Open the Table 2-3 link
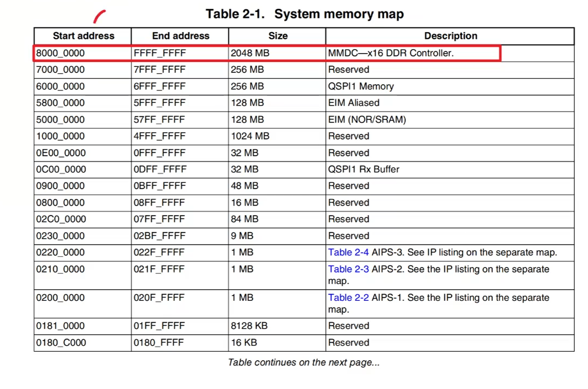588x389 pixels. [348, 269]
